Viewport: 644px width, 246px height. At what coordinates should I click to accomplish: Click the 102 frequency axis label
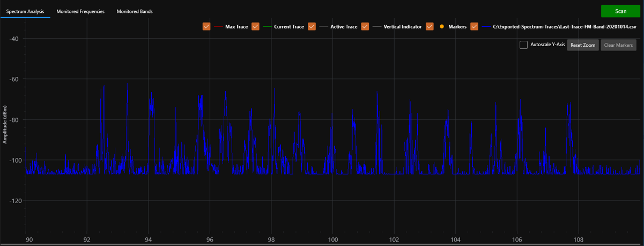[394, 240]
